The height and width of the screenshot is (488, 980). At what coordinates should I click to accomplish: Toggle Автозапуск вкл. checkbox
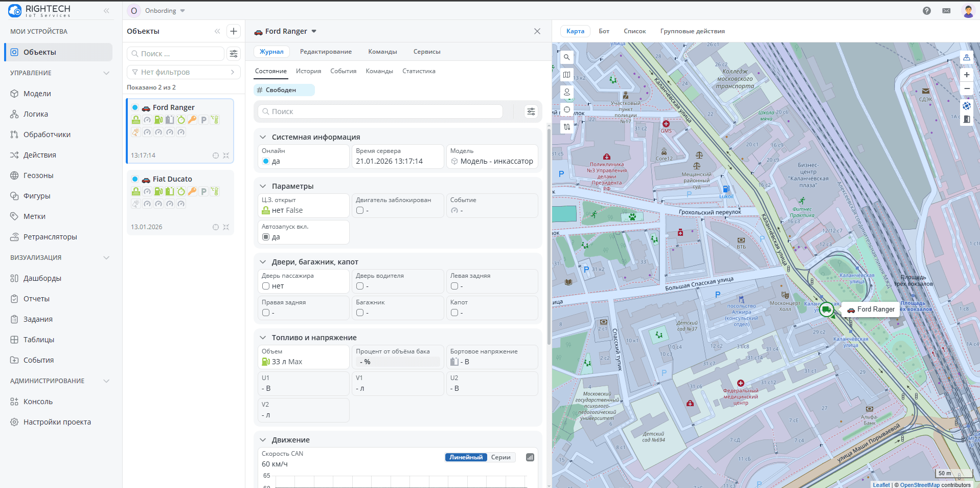(266, 237)
